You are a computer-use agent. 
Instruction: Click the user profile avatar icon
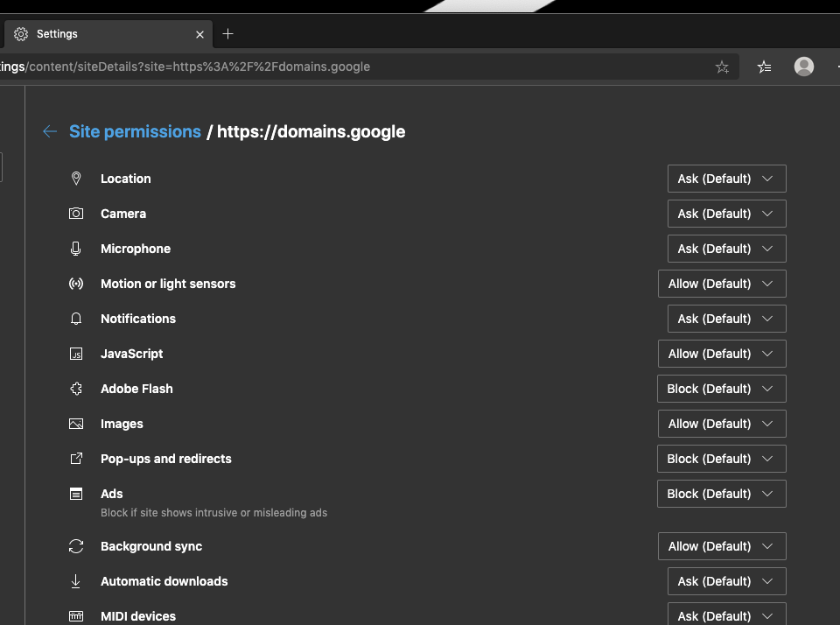(x=803, y=67)
